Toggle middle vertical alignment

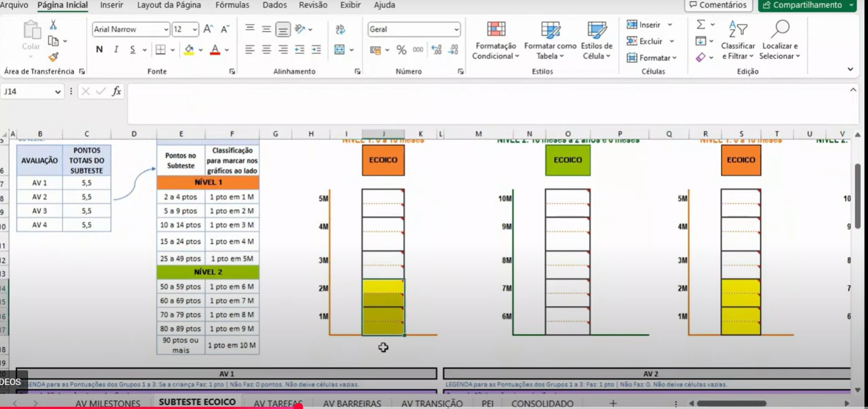pyautogui.click(x=266, y=29)
